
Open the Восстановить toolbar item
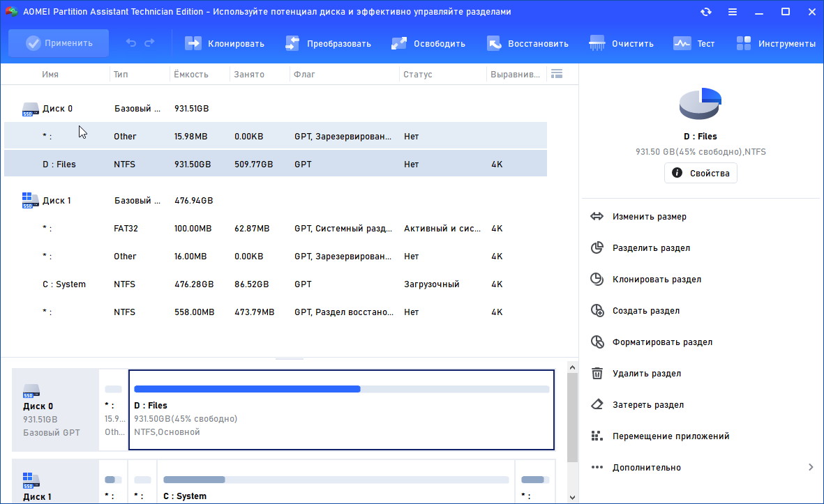527,44
